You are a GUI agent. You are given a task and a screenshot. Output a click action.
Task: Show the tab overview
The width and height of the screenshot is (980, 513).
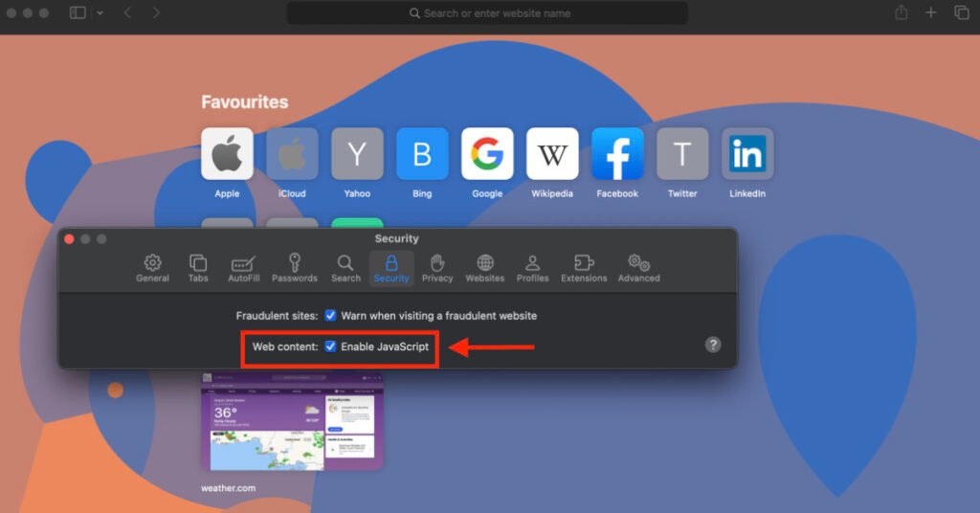click(961, 13)
